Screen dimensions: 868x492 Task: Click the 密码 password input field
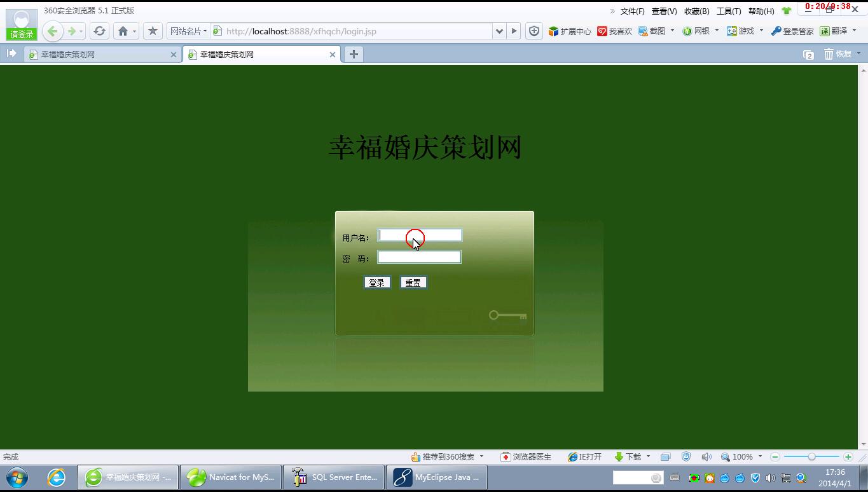[419, 257]
